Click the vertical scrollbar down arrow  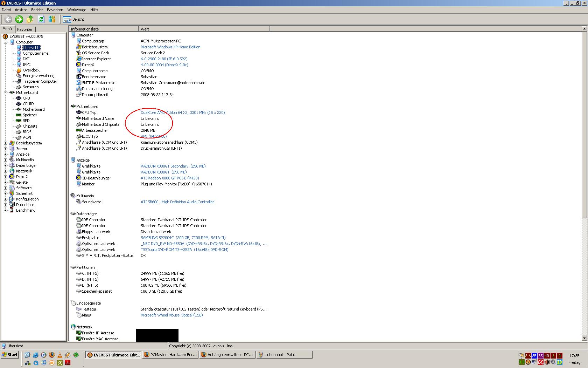tap(584, 338)
